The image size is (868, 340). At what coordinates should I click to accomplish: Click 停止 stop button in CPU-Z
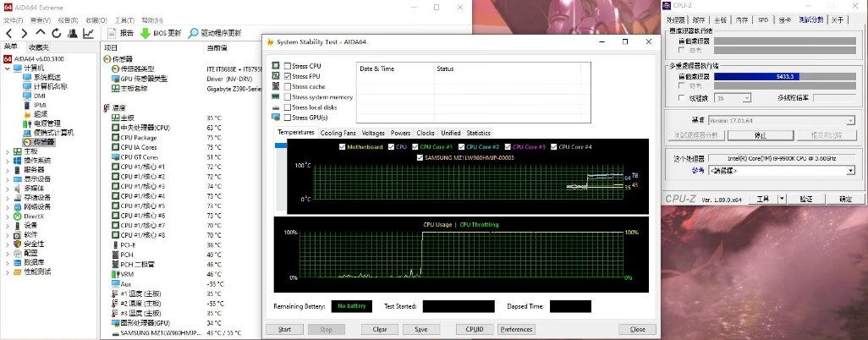tap(761, 135)
